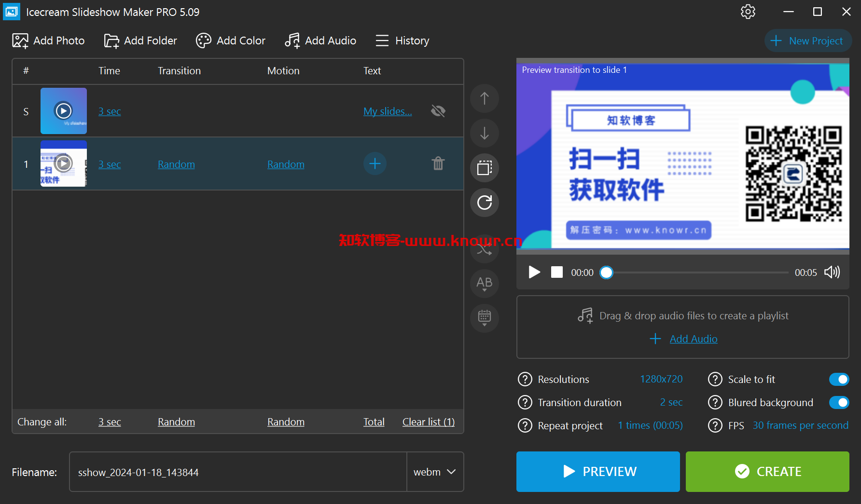
Task: Click the Transition column header
Action: (179, 71)
